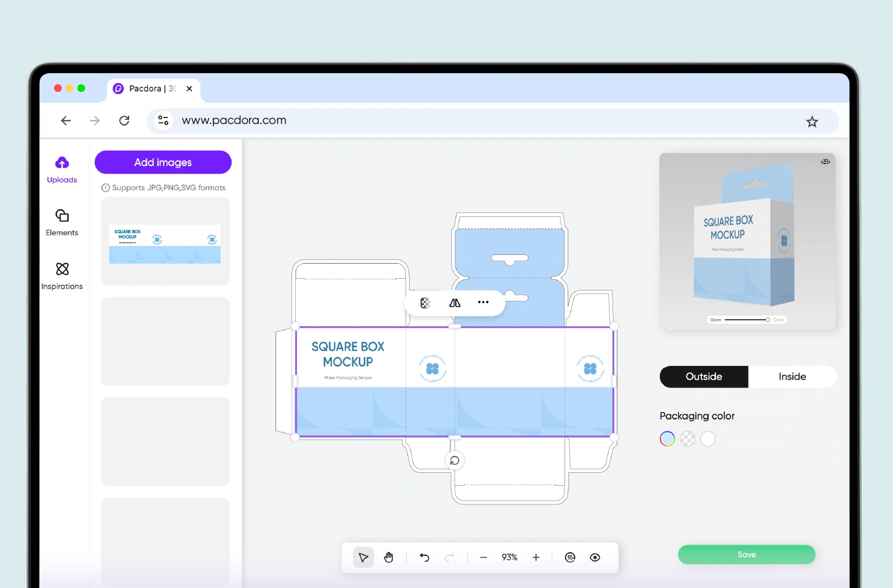
Task: Open the site information control in address bar
Action: tap(164, 120)
